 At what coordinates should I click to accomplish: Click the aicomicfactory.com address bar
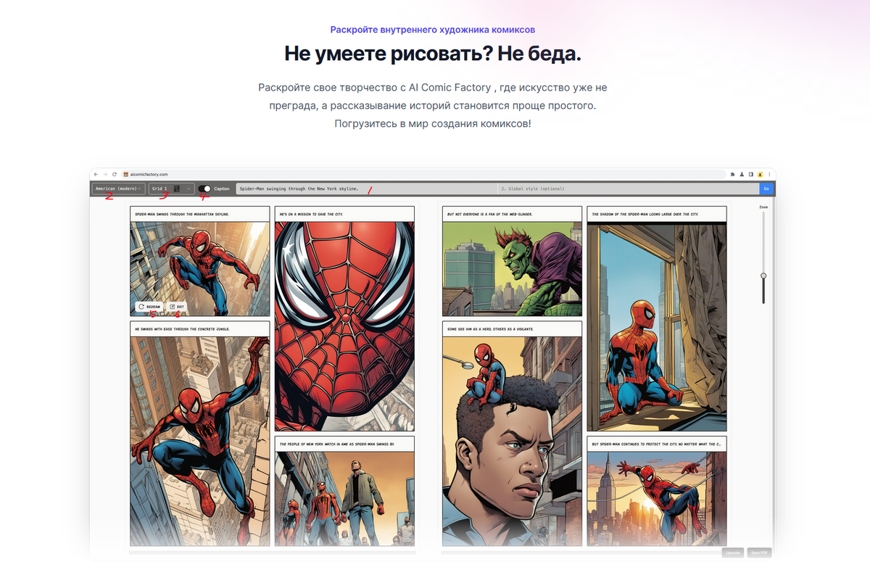coord(423,174)
